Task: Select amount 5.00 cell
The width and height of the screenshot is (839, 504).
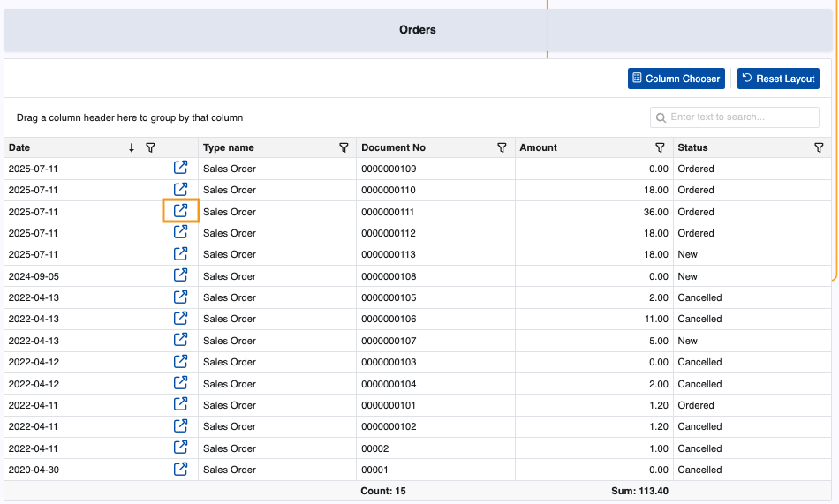Action: coord(594,341)
